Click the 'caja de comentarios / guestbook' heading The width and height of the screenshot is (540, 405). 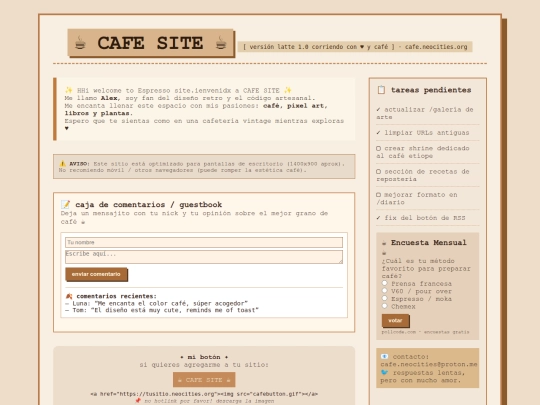click(x=148, y=205)
